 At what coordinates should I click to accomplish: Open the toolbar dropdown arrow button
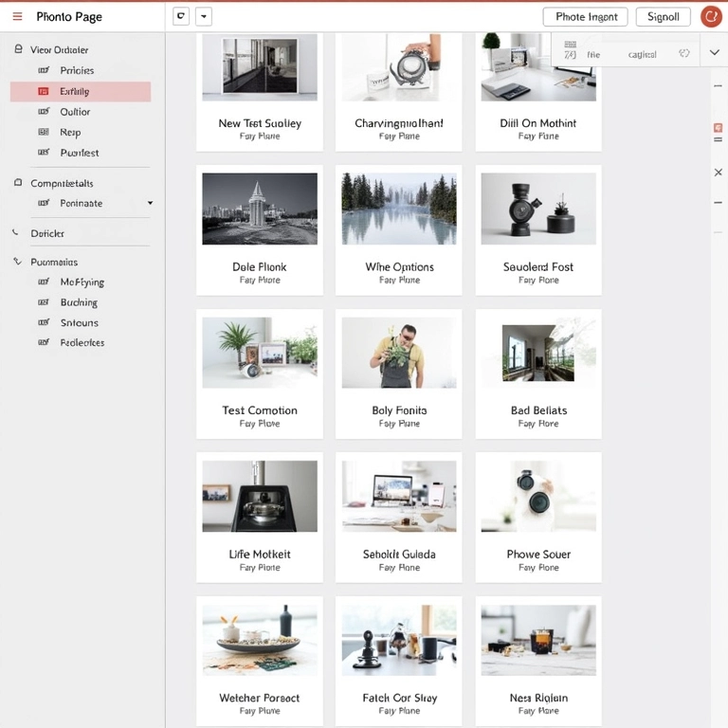pos(204,17)
